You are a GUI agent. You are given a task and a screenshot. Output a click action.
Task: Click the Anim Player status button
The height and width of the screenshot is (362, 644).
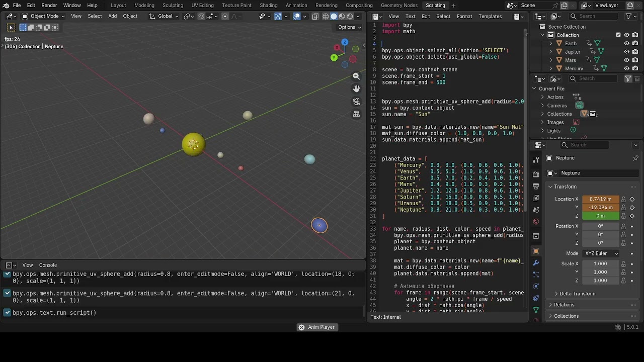316,327
